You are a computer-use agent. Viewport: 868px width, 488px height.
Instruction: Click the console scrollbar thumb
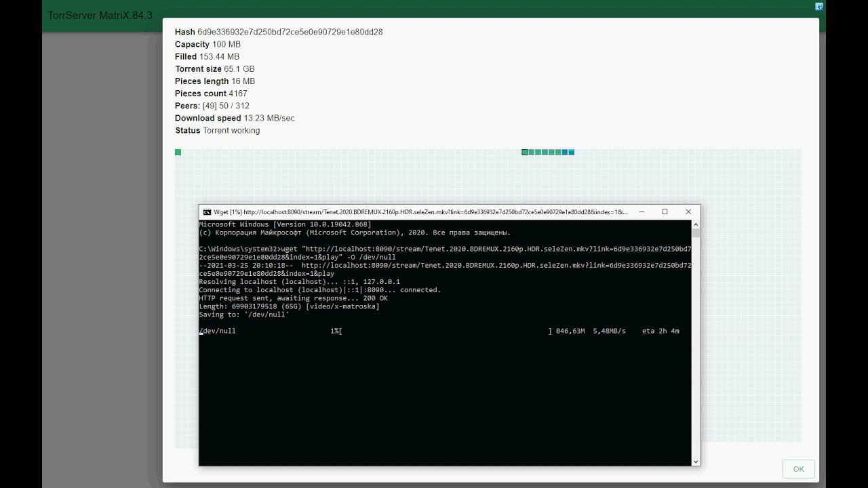coord(695,233)
